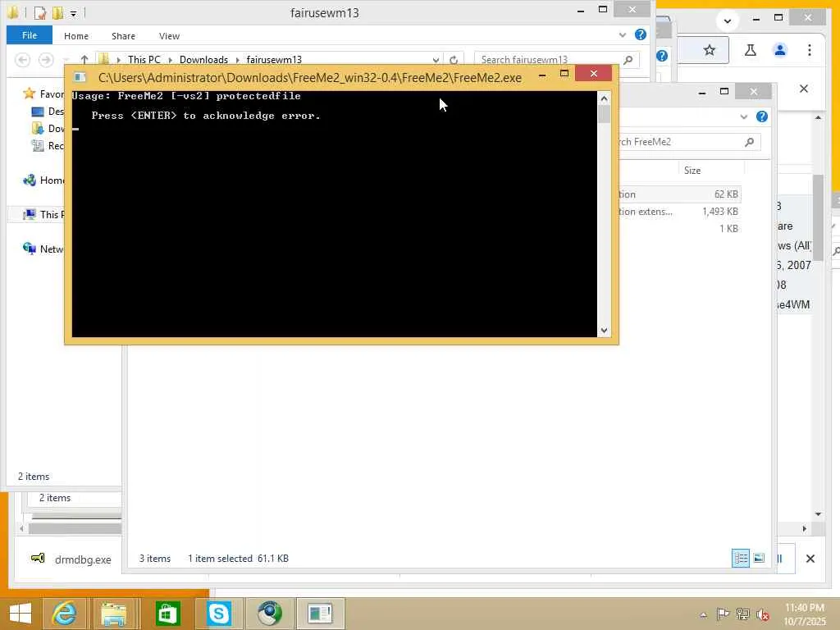840x630 pixels.
Task: Select This PC in navigation pane
Action: click(43, 214)
